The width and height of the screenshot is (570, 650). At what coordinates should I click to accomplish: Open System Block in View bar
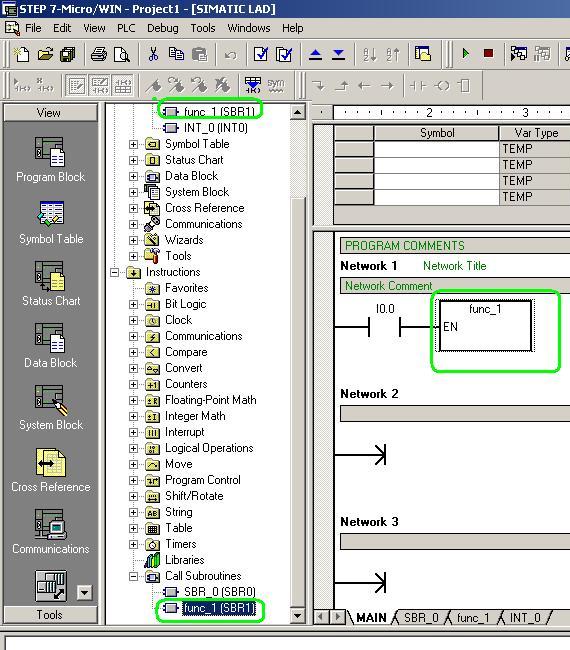(51, 409)
